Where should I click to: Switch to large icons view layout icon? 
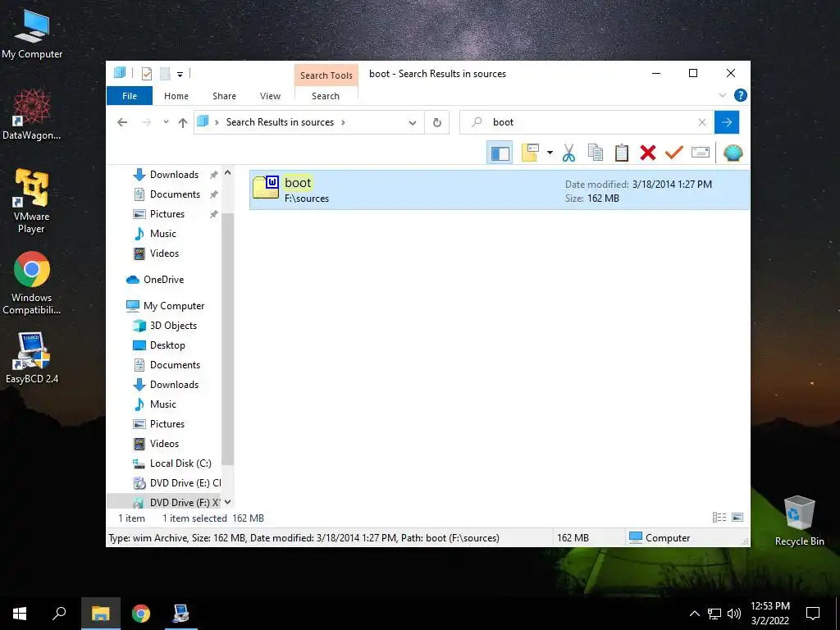737,518
